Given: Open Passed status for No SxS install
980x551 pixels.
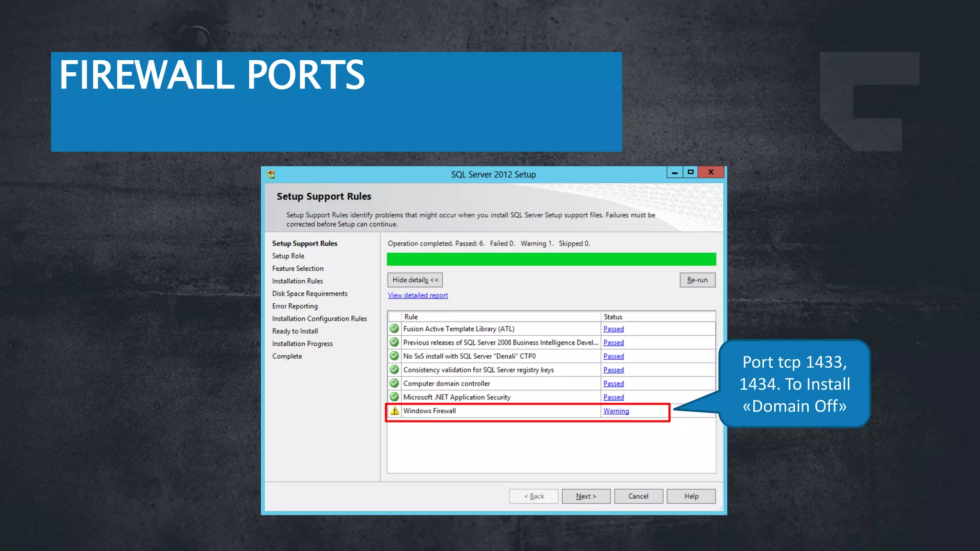Looking at the screenshot, I should [x=613, y=356].
